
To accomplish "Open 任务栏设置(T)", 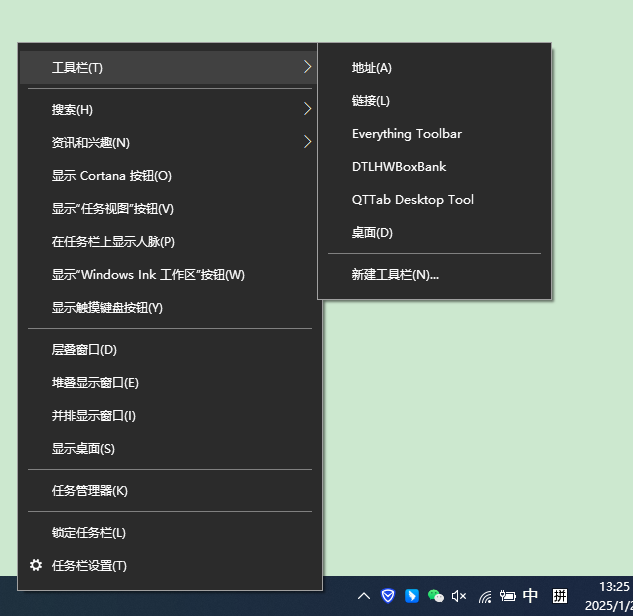I will 168,566.
